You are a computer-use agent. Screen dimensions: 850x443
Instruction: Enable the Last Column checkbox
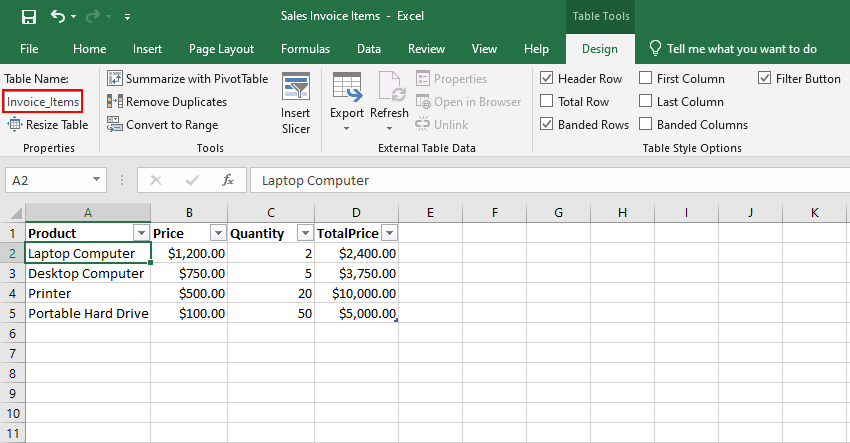645,101
